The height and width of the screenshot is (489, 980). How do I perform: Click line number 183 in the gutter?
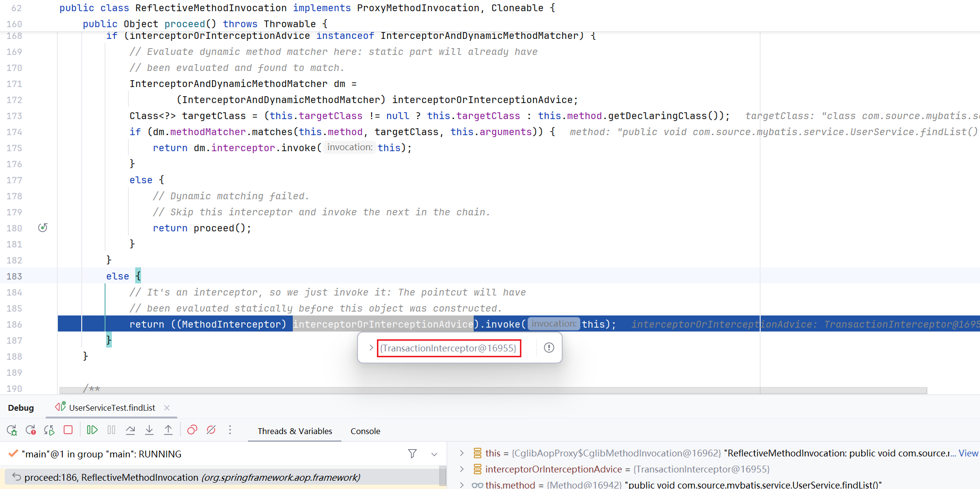click(15, 276)
